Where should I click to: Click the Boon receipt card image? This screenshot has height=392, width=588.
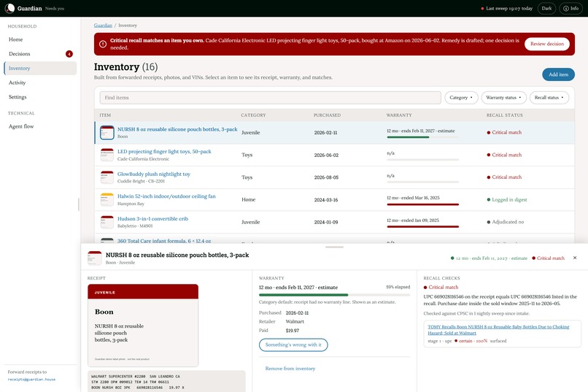[143, 326]
